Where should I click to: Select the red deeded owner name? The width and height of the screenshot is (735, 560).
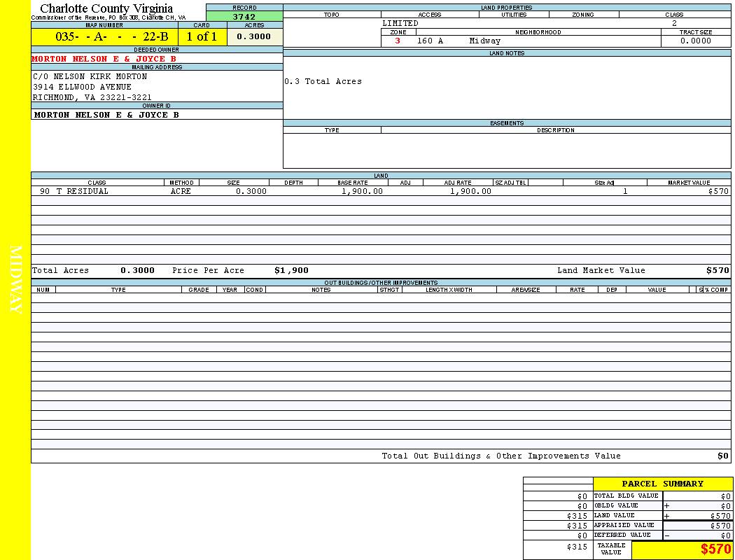tap(104, 59)
